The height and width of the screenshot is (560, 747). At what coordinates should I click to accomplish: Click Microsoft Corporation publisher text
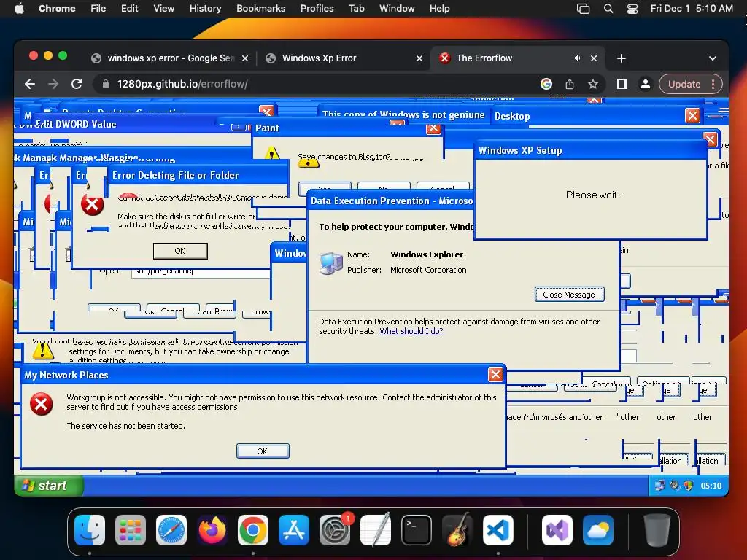tap(428, 270)
